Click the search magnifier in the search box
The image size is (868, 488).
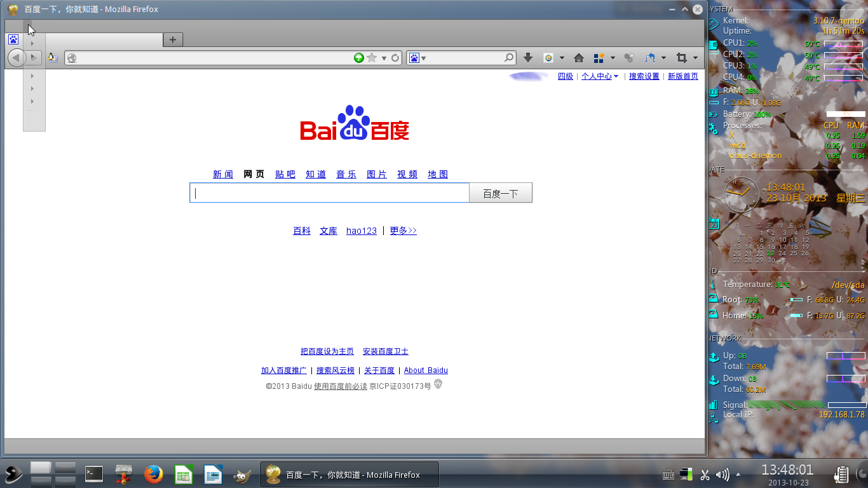(509, 58)
